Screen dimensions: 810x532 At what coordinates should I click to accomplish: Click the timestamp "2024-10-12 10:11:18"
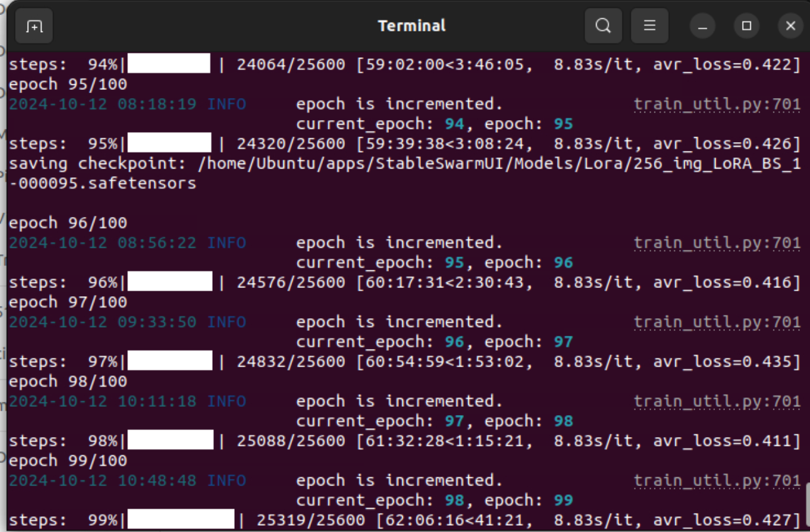(x=103, y=401)
